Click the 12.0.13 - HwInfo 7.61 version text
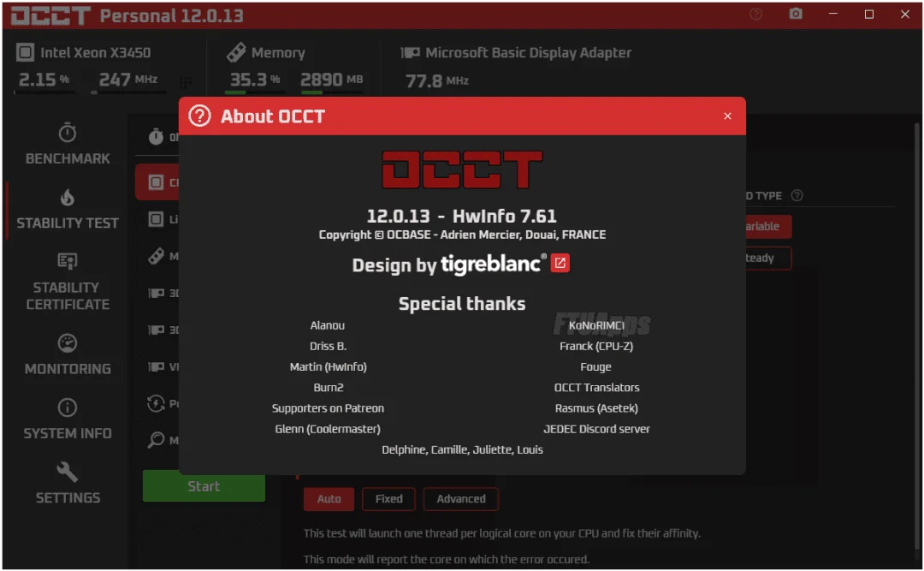The height and width of the screenshot is (571, 924). (461, 217)
